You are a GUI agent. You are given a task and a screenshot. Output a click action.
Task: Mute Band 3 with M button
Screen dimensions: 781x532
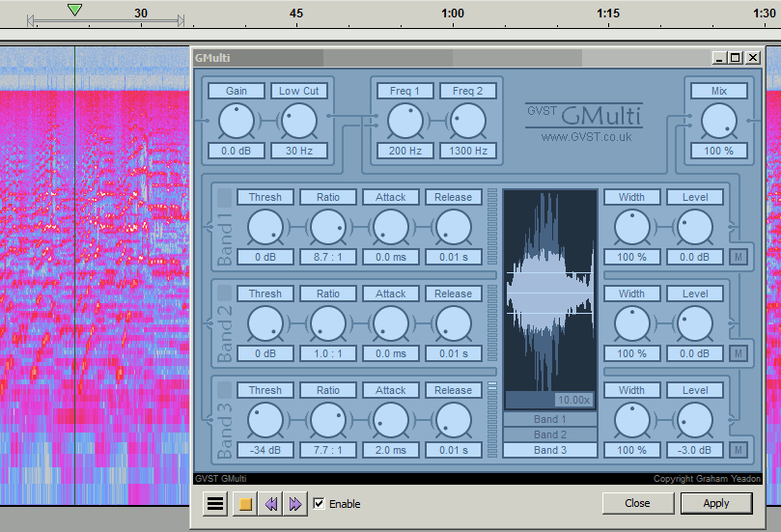(x=739, y=450)
